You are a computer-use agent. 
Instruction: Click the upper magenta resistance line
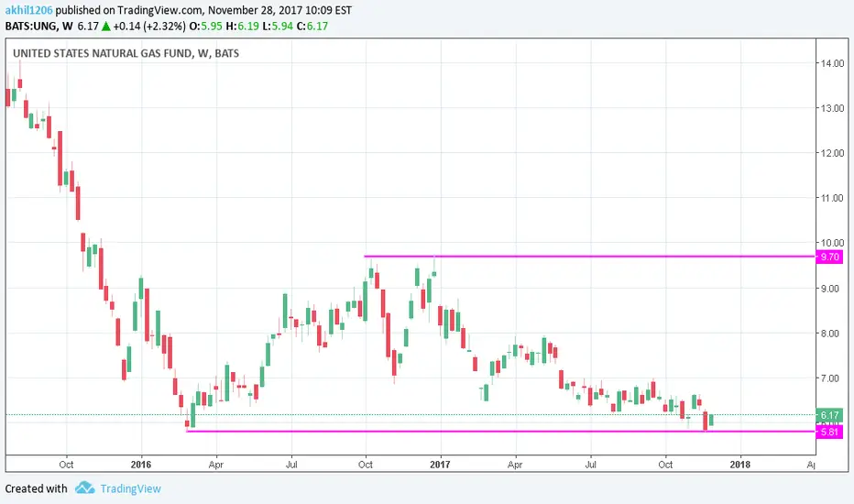590,256
